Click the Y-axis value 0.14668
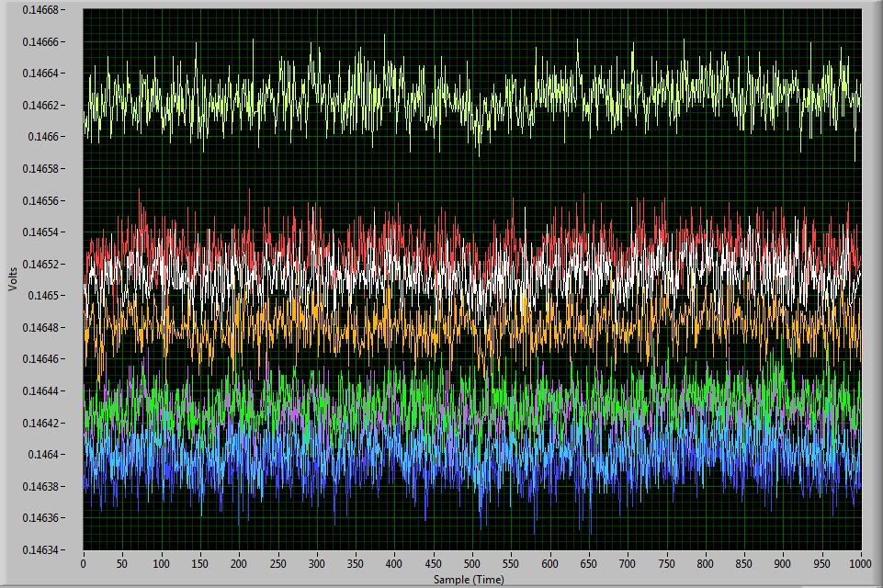 click(x=40, y=10)
